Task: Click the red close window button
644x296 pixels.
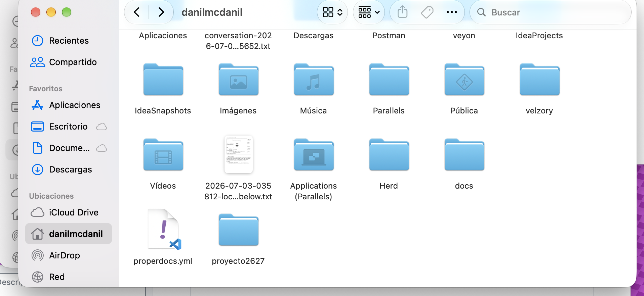Action: pos(36,12)
